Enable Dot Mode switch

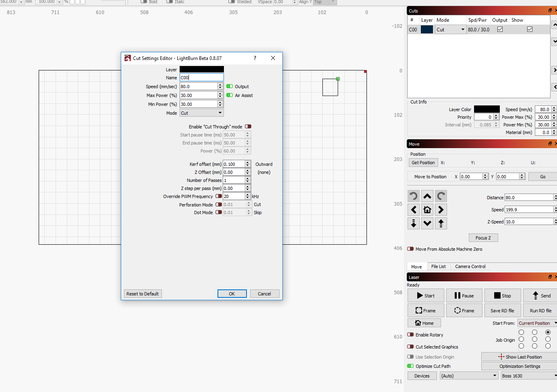pos(219,213)
